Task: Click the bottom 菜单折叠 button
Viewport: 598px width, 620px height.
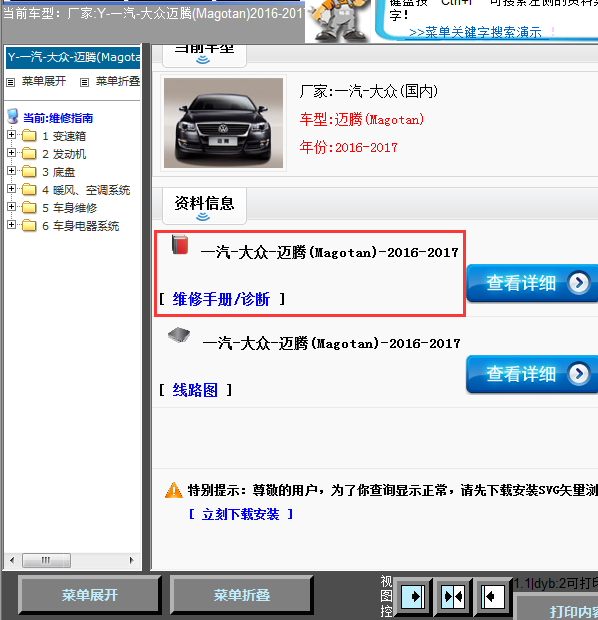Action: pyautogui.click(x=242, y=595)
